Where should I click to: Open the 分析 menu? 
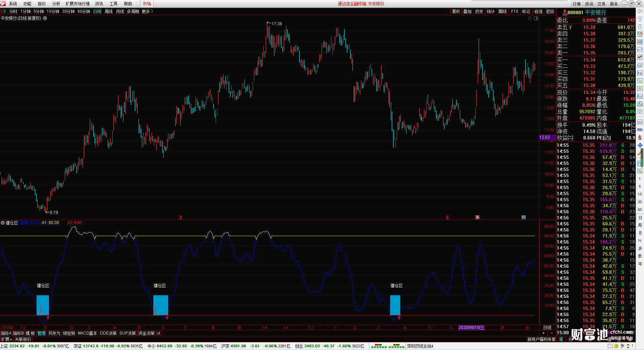point(56,4)
